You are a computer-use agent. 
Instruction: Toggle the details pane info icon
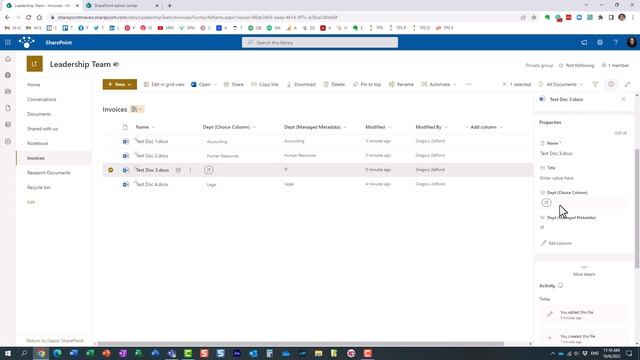pyautogui.click(x=611, y=84)
